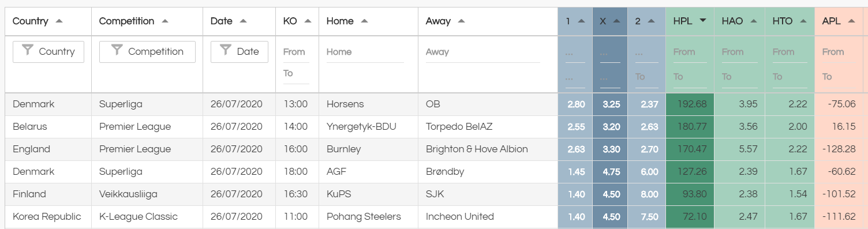The image size is (868, 229).
Task: Open the Competition filter dropdown
Action: tap(147, 51)
